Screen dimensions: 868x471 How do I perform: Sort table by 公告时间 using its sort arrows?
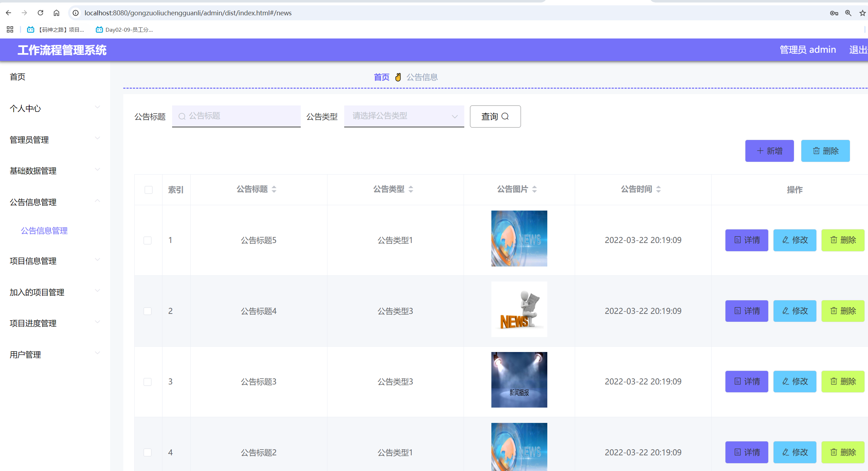tap(658, 189)
